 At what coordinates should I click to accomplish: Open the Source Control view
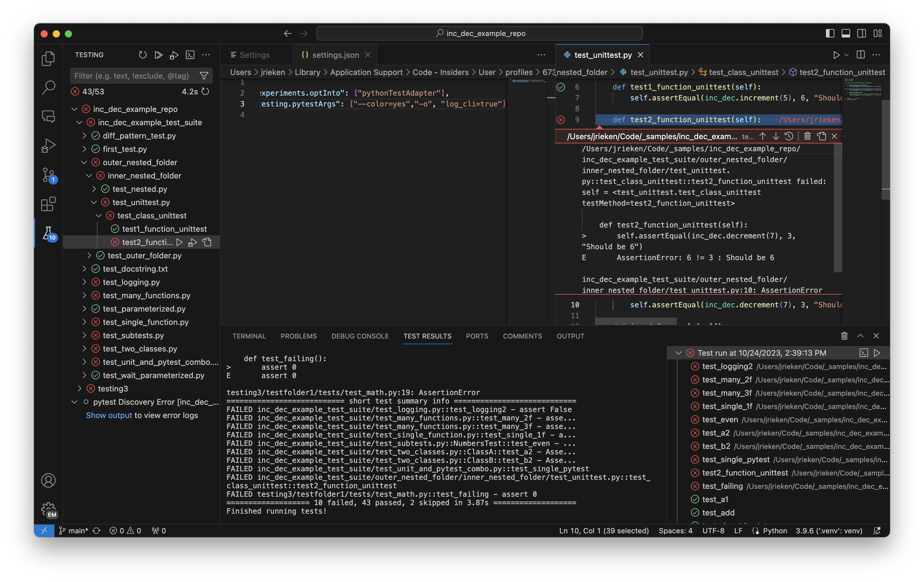[x=48, y=175]
